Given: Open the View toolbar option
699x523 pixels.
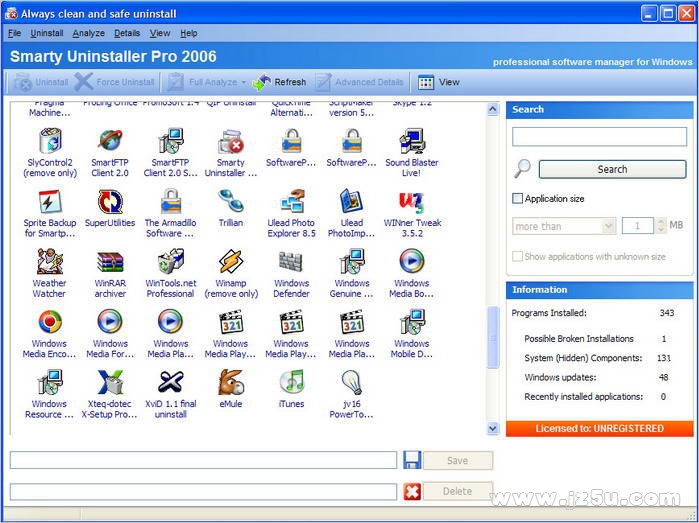Looking at the screenshot, I should (439, 82).
